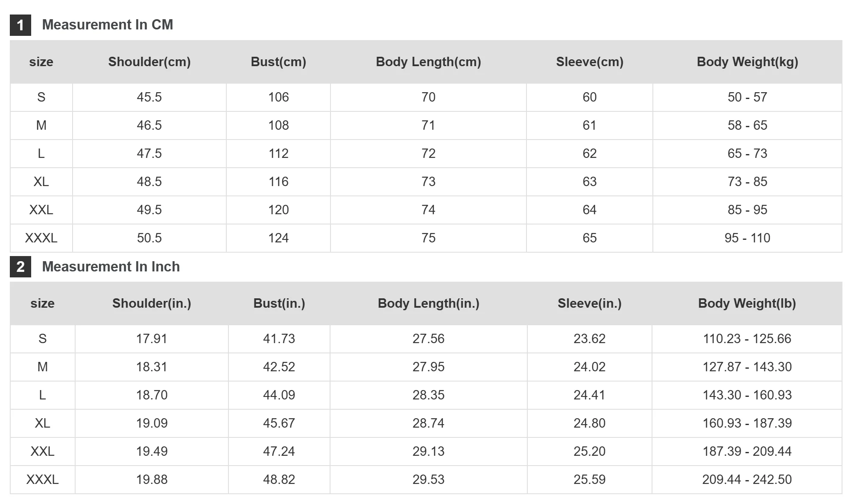Screen dimensions: 851x504
Task: Click the 45.5 shoulder value for size S
Action: pos(149,97)
